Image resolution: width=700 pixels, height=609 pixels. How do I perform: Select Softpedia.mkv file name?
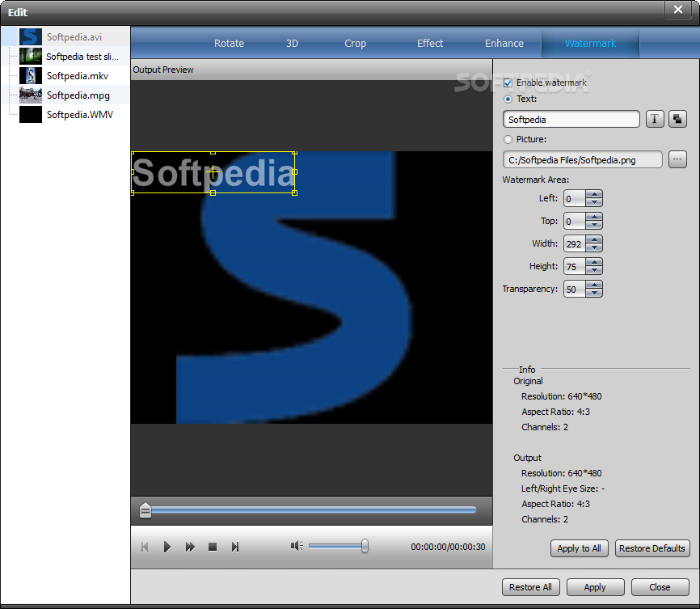click(x=78, y=76)
